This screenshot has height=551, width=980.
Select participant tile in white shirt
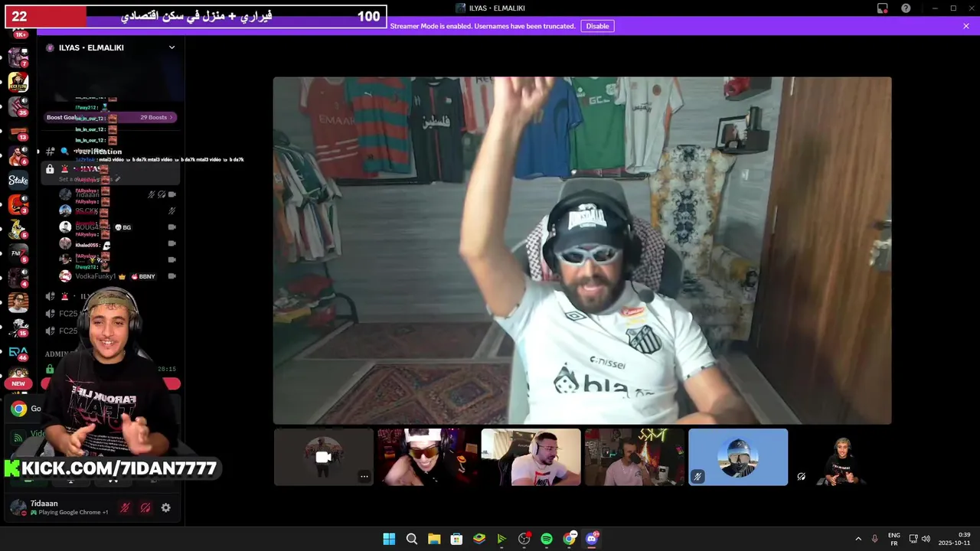[x=531, y=457]
